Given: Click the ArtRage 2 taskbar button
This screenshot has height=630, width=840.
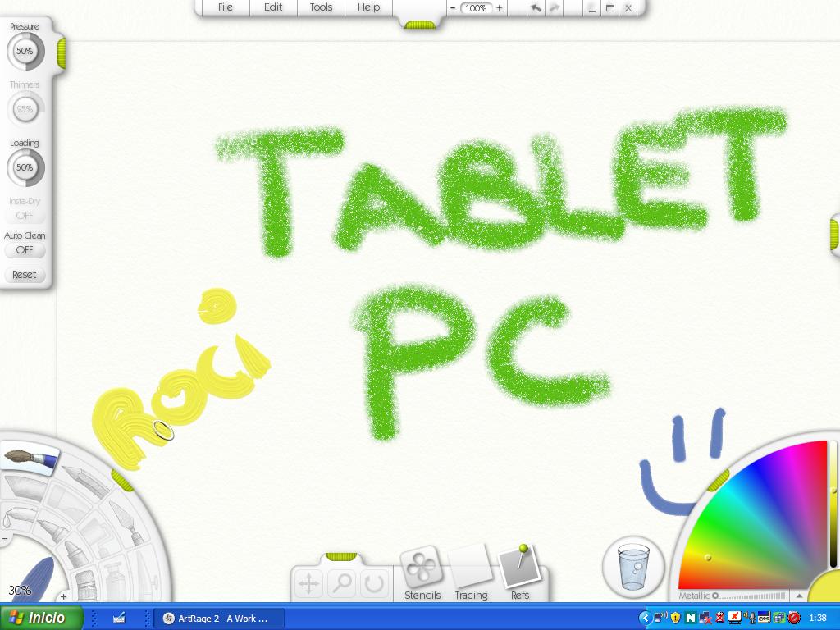Looking at the screenshot, I should pyautogui.click(x=218, y=619).
